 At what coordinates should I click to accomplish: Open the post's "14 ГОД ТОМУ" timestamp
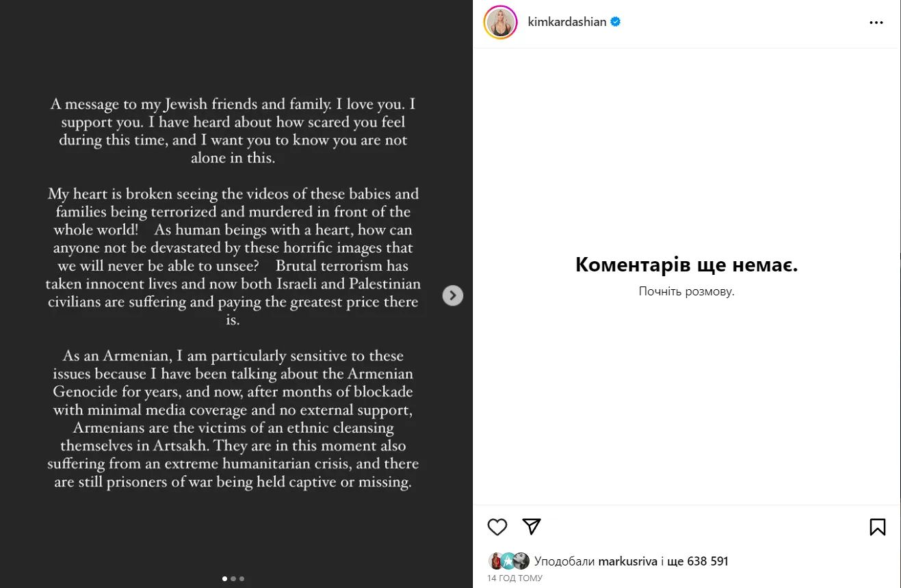click(514, 578)
